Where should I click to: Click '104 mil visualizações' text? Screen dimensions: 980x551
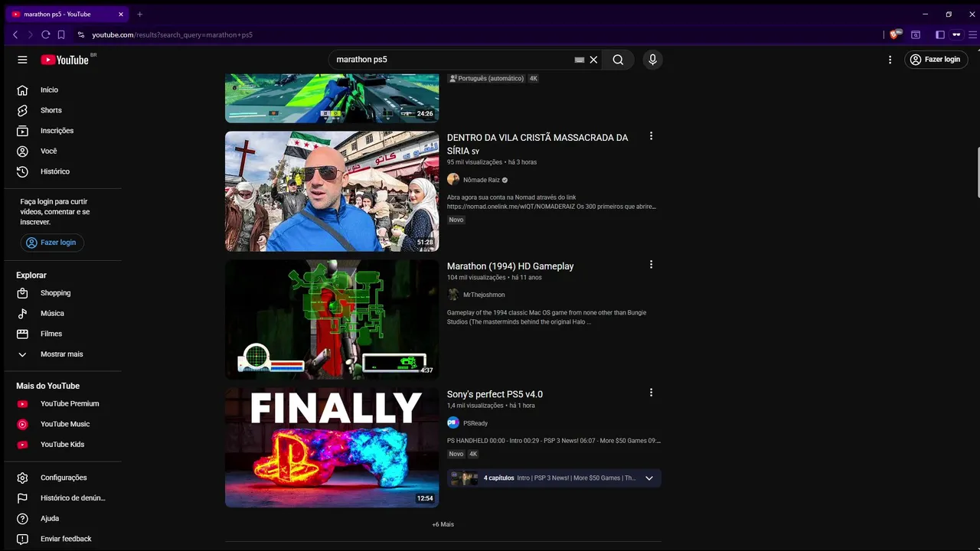point(476,277)
